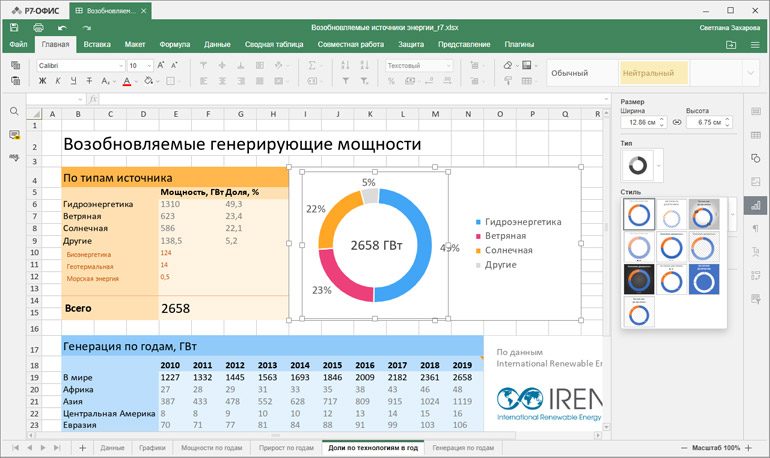Toggle bold formatting (Ж)
The height and width of the screenshot is (458, 770).
[x=43, y=81]
